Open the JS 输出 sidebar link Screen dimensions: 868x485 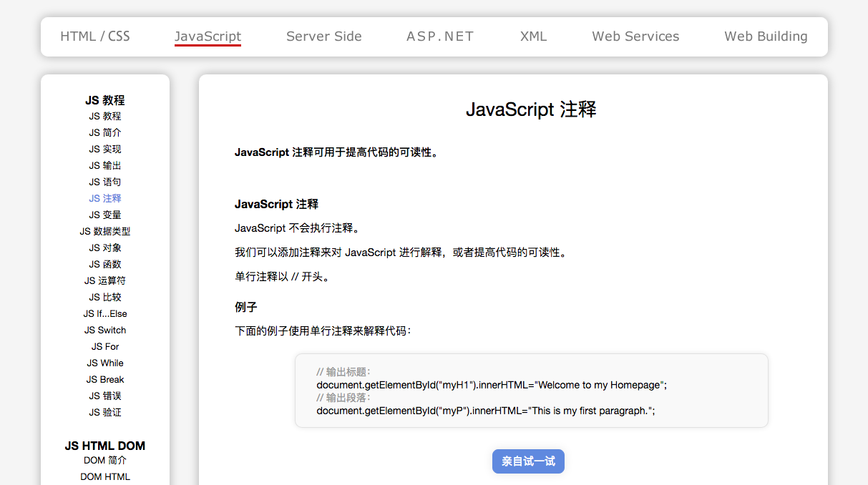tap(105, 165)
